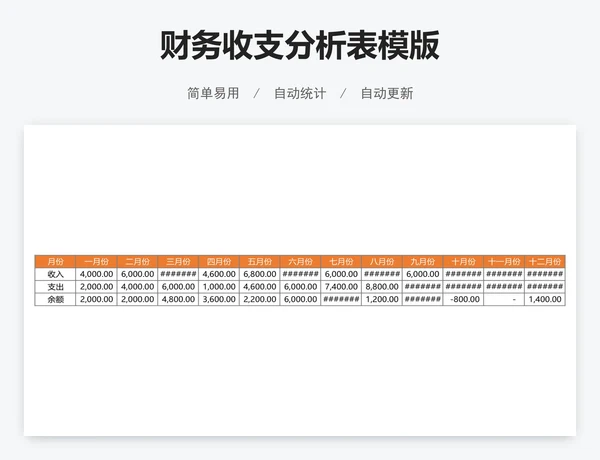
Task: Click 余额 dash cell under 十一月份
Action: pos(504,299)
